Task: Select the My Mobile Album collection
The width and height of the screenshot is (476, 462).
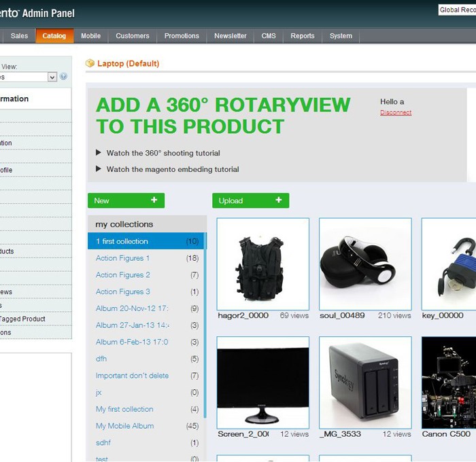Action: [x=147, y=426]
